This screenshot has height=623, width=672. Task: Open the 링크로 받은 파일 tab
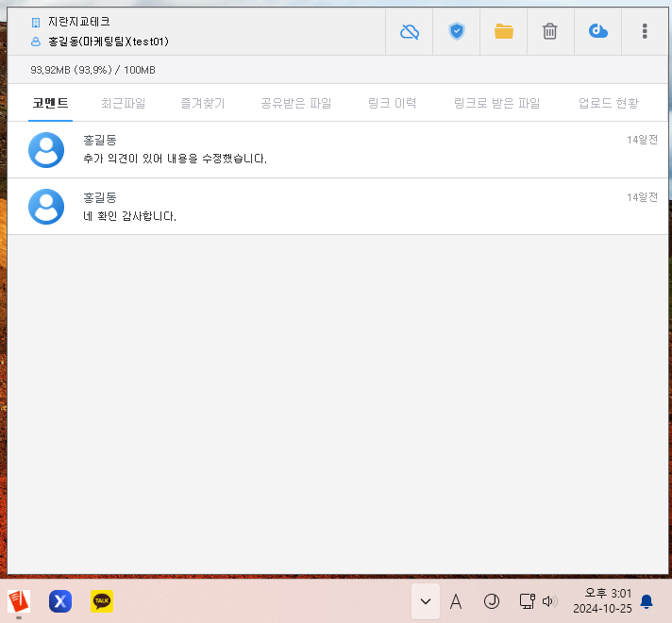point(496,103)
